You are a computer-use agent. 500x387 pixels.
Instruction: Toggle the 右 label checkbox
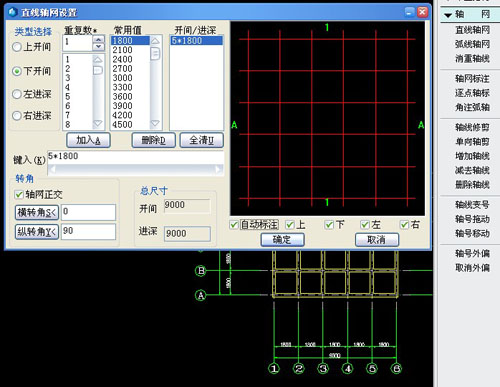click(x=404, y=225)
